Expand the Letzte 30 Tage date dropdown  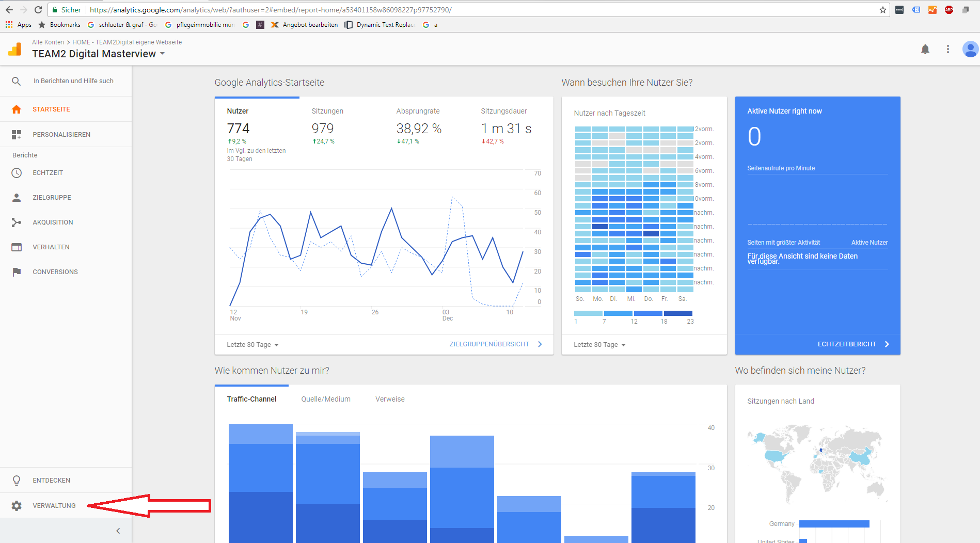coord(252,344)
